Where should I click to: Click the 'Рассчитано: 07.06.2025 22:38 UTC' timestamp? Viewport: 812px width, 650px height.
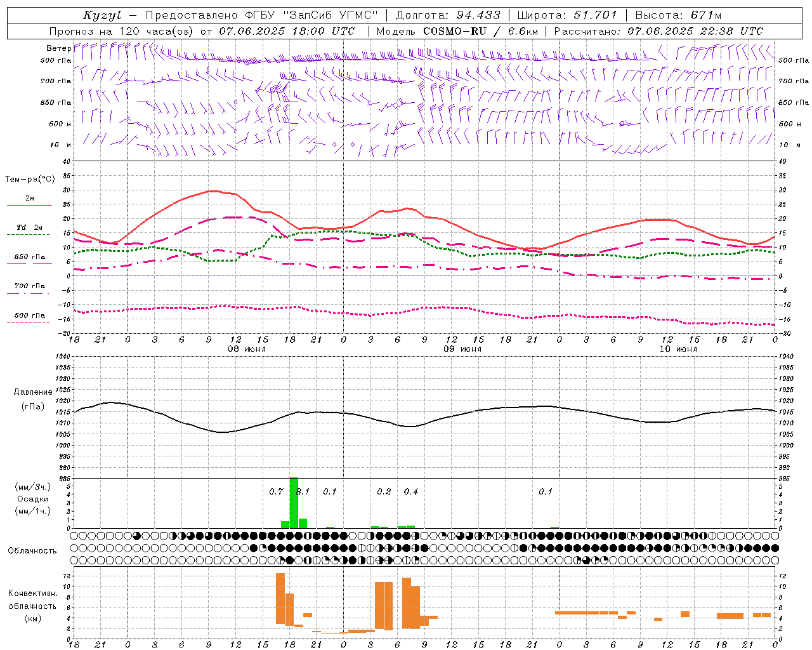658,31
